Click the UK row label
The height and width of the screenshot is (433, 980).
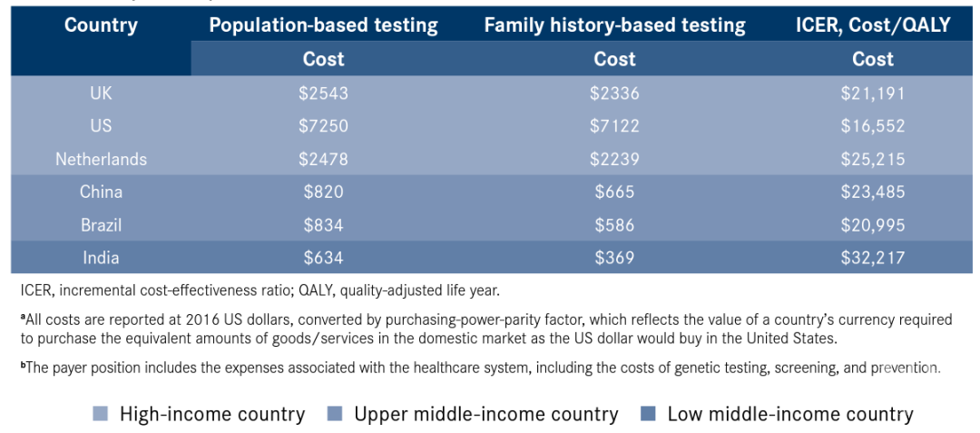click(101, 93)
